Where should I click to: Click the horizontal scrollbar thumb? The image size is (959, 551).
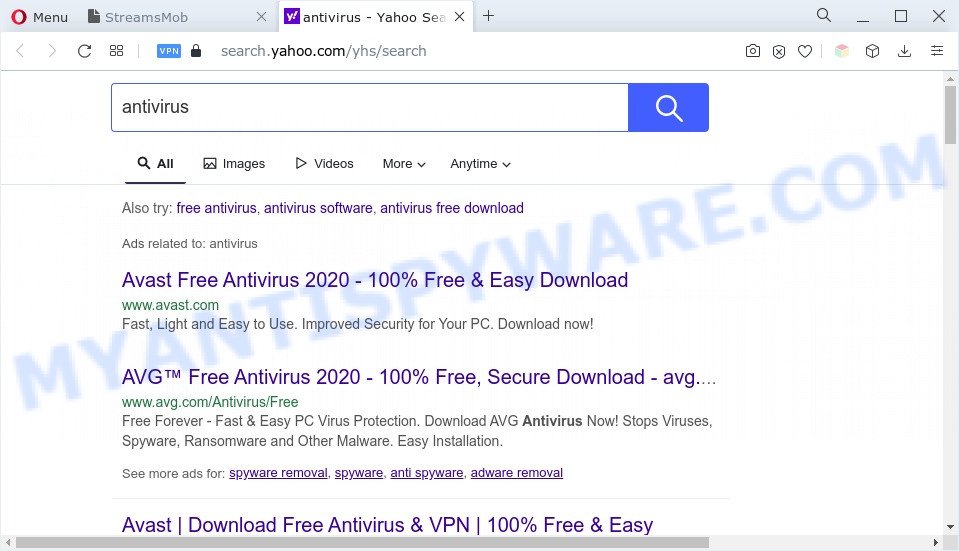[x=362, y=542]
